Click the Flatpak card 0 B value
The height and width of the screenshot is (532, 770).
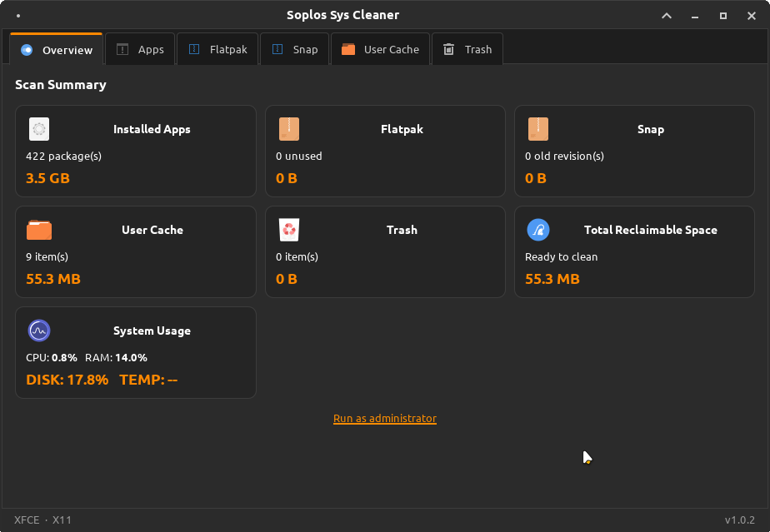tap(287, 178)
